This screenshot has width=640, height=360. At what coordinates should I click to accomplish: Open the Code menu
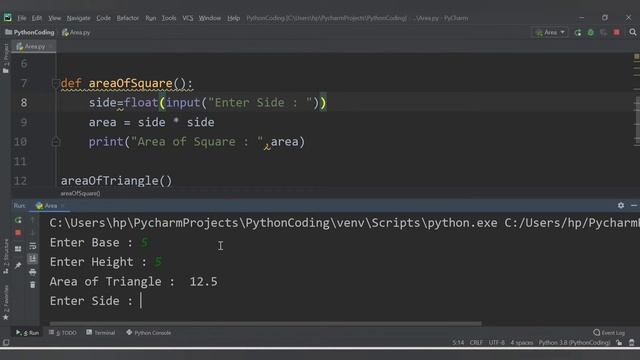click(103, 18)
